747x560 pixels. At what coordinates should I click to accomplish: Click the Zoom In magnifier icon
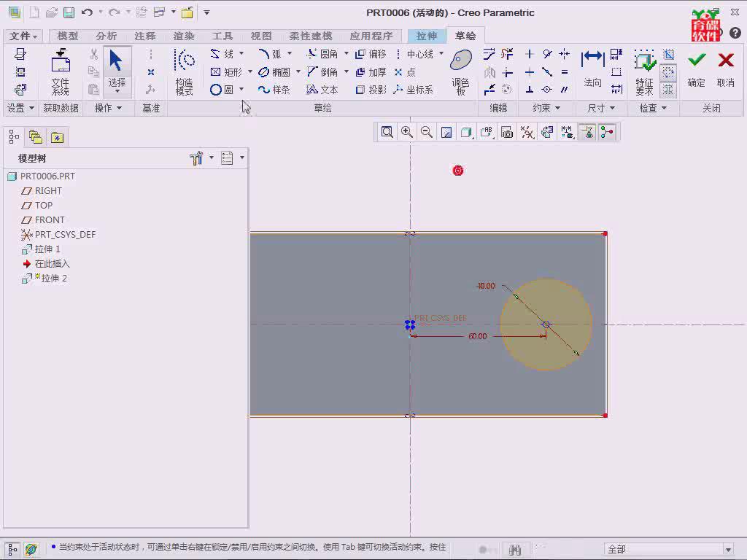point(407,132)
